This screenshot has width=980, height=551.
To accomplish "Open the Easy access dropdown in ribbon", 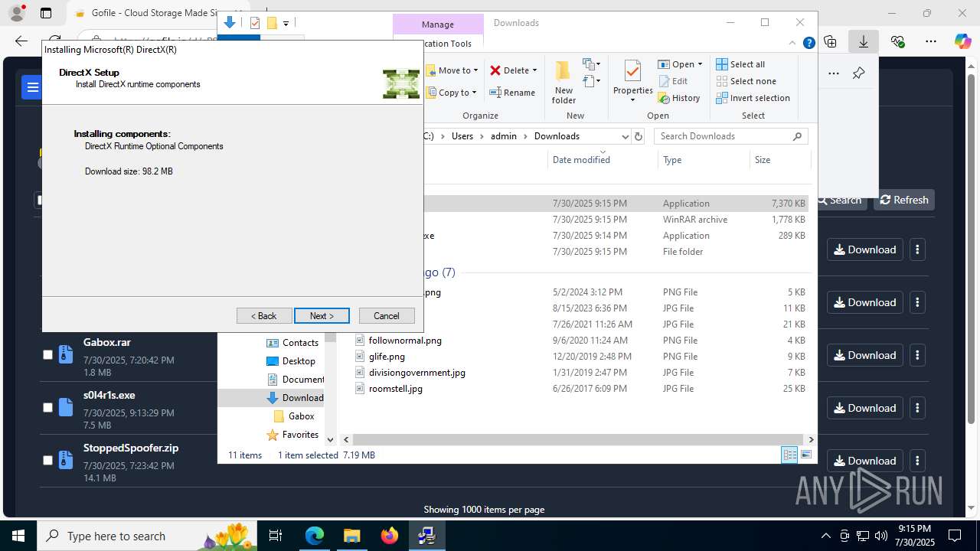I will tap(591, 81).
